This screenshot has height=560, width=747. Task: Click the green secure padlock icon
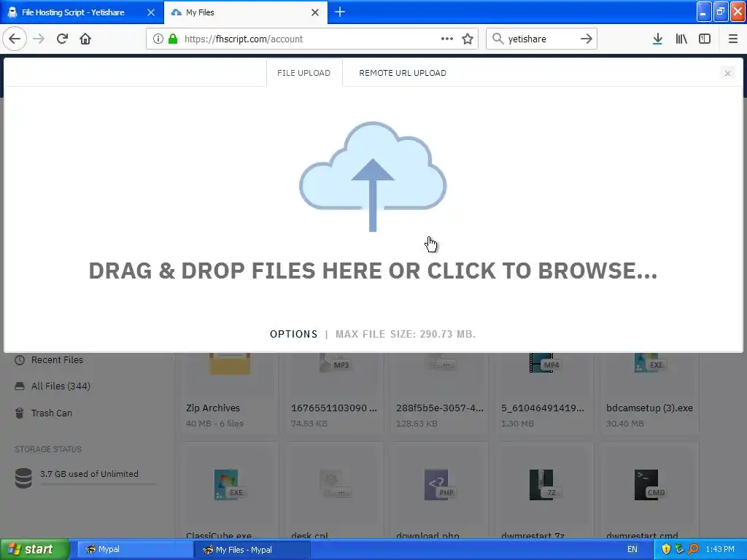173,39
